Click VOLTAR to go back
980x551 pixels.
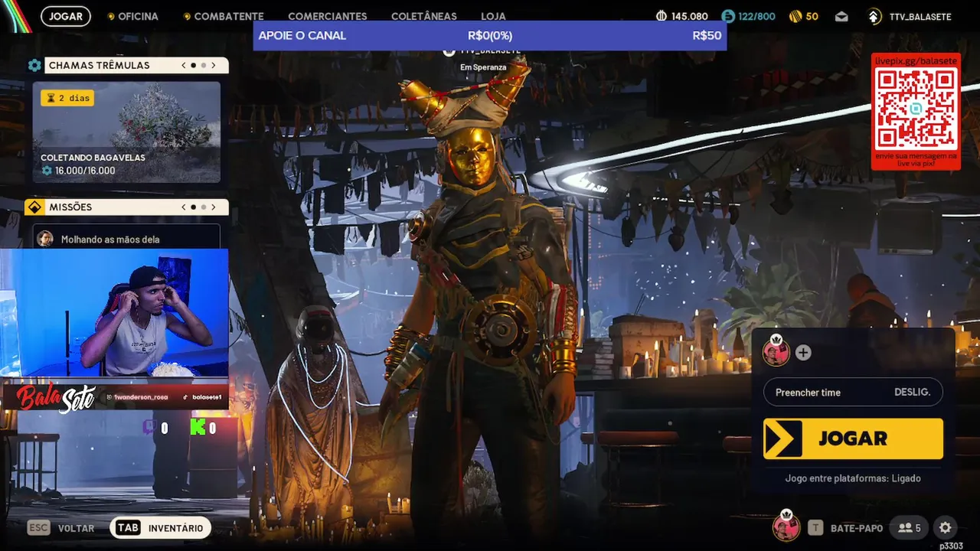click(x=76, y=528)
